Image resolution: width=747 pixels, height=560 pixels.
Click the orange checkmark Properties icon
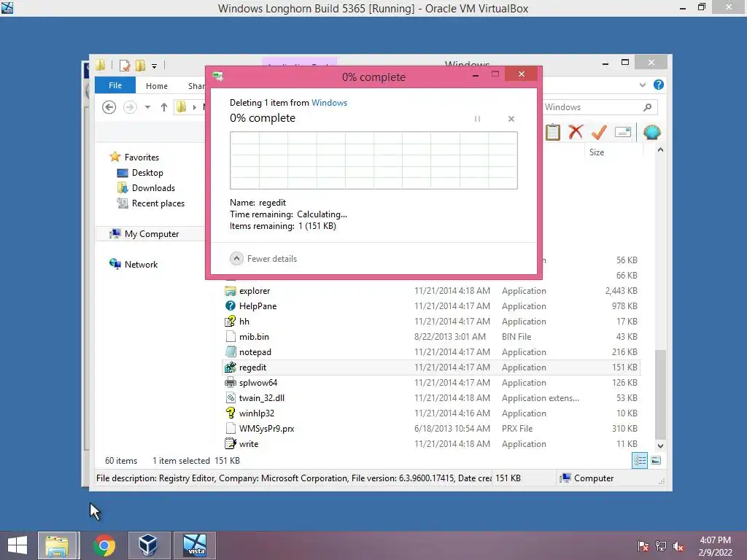click(599, 132)
